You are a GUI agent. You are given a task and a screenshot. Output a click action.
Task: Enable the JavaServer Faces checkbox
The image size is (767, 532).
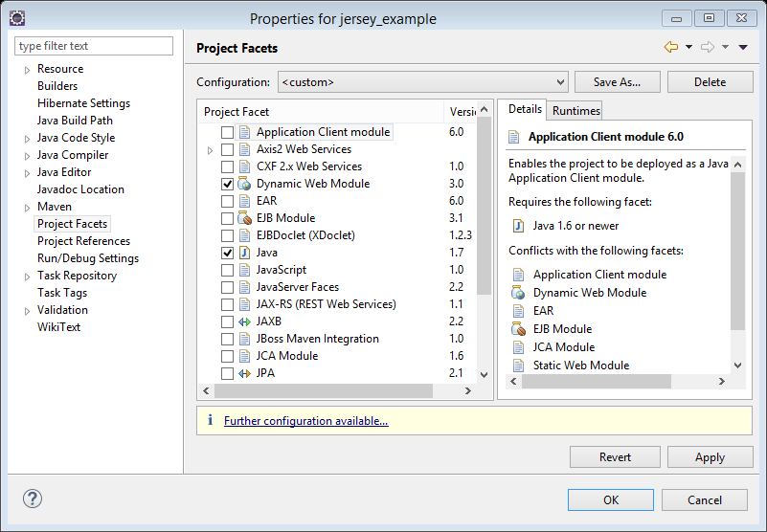pyautogui.click(x=227, y=287)
